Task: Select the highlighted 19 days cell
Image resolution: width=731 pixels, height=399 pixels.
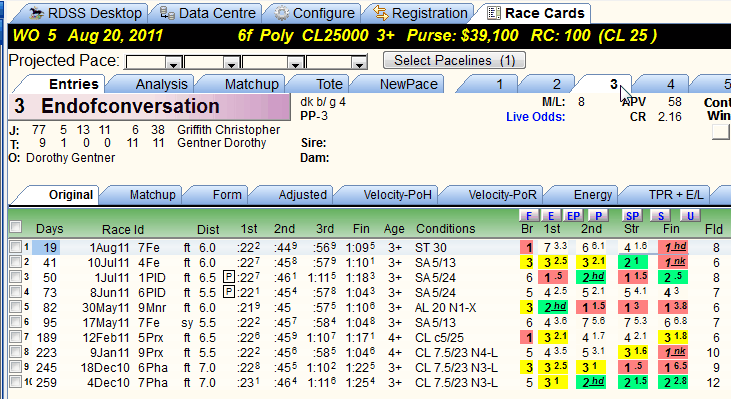Action: (46, 248)
